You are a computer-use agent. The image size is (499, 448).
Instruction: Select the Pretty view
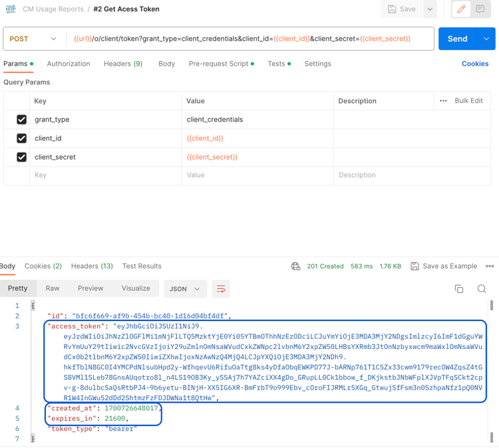point(18,288)
